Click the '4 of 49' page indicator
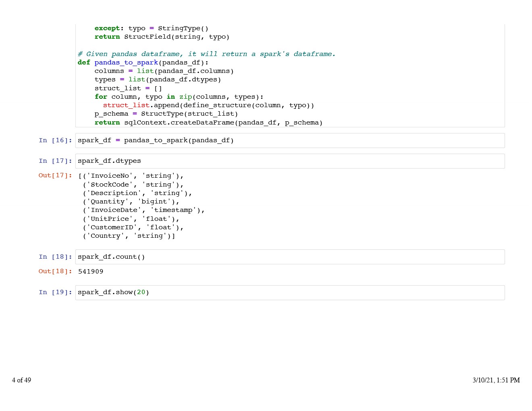The height and width of the screenshot is (411, 532). coord(21,380)
